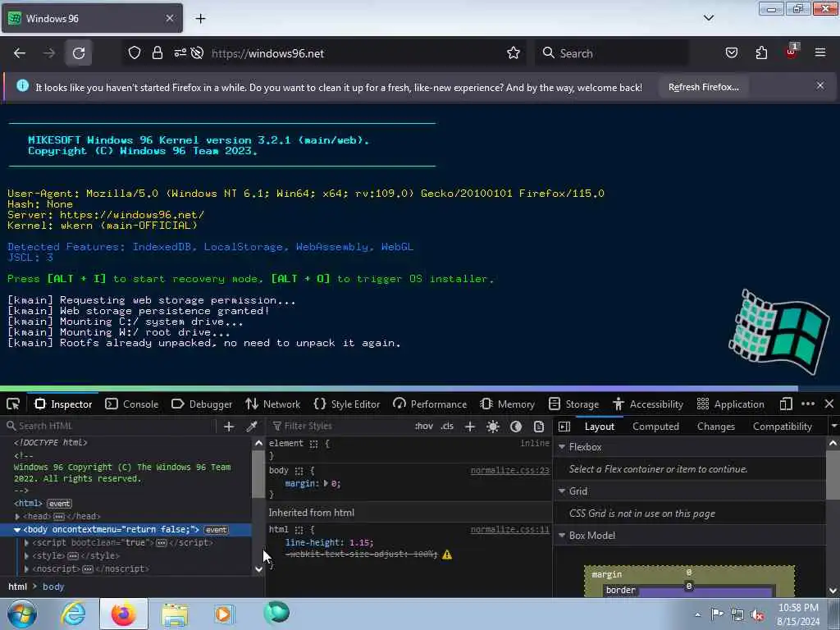Close the Windows 96 tab
Image resolution: width=840 pixels, height=630 pixels.
(170, 18)
